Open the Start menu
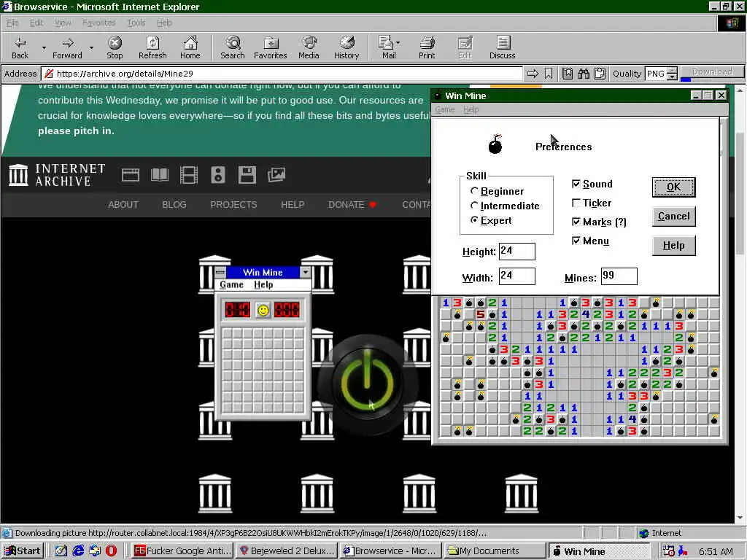 click(x=23, y=551)
